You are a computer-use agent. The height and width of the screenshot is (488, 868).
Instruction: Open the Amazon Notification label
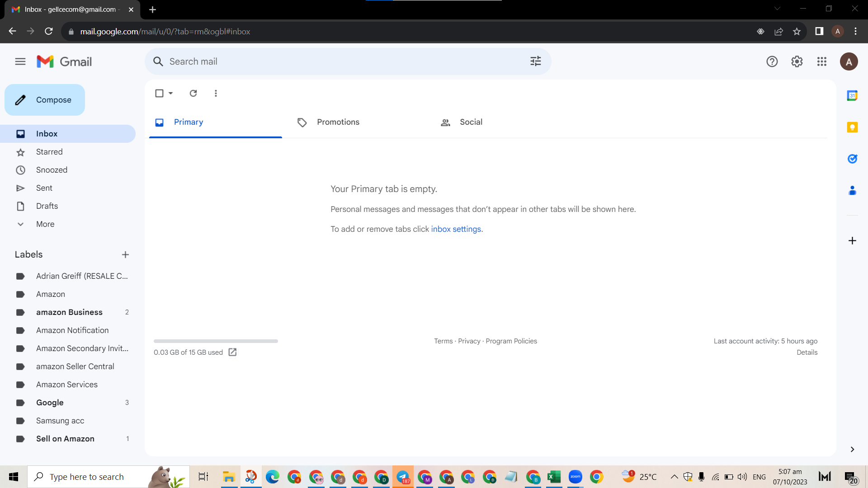(68, 330)
